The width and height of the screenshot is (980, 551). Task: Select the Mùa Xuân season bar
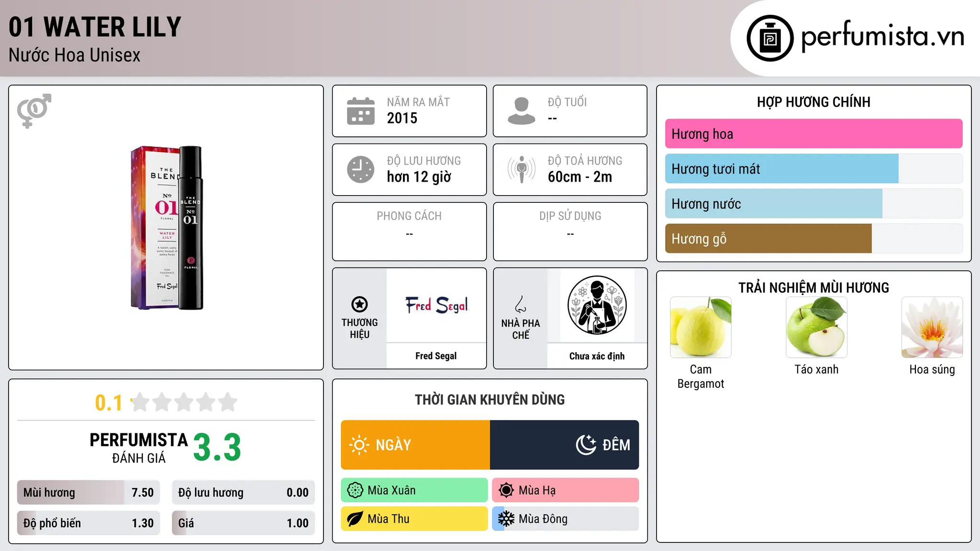[414, 490]
